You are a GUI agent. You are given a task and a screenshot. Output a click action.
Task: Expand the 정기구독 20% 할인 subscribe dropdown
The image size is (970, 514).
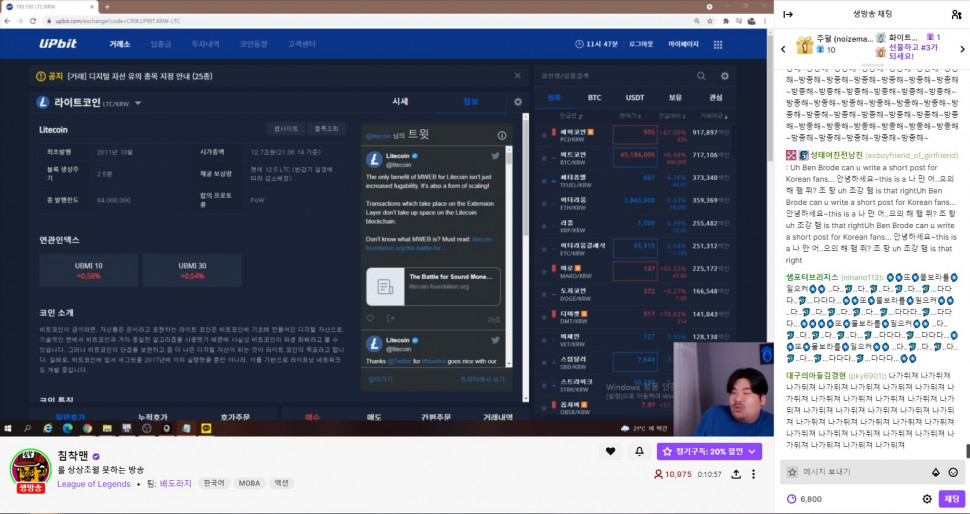[709, 452]
